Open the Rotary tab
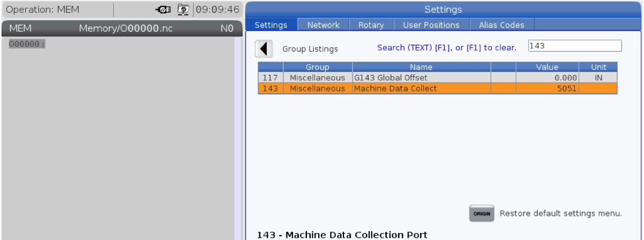 coord(371,25)
